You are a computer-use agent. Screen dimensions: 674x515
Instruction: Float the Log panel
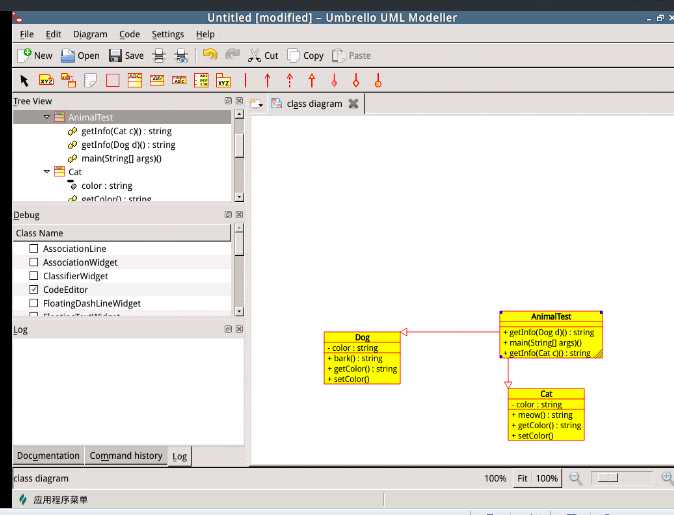coord(228,329)
